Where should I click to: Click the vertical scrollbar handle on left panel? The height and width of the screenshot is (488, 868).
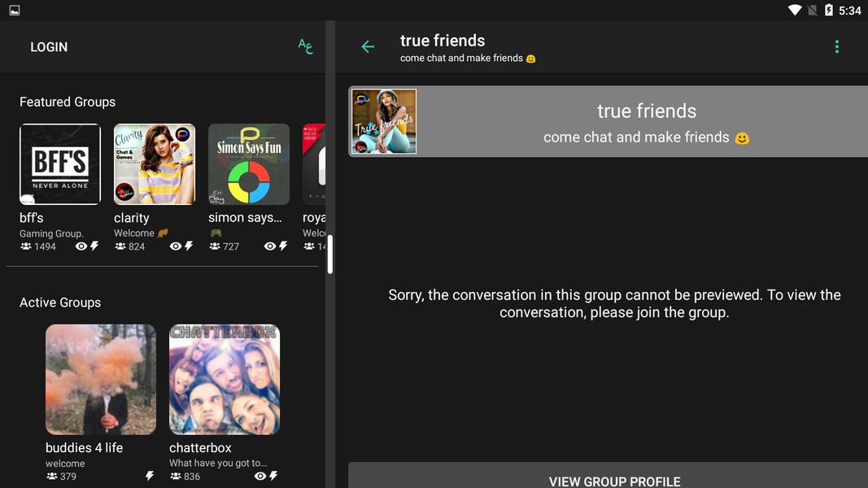coord(329,255)
